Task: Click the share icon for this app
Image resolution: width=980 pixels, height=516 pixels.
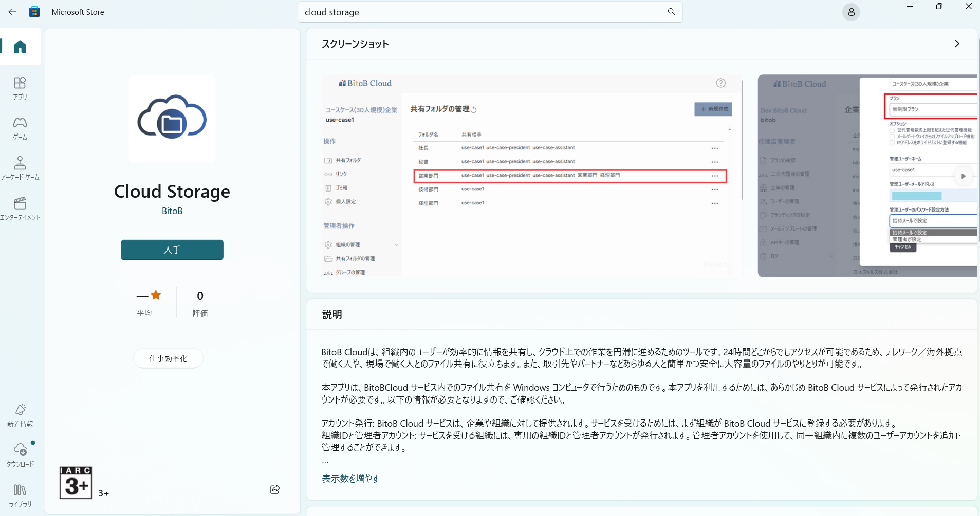Action: (275, 489)
